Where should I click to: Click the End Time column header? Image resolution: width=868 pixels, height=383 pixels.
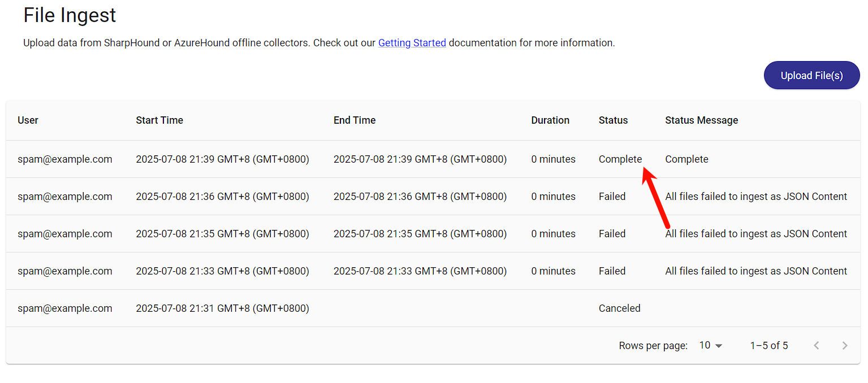coord(355,120)
